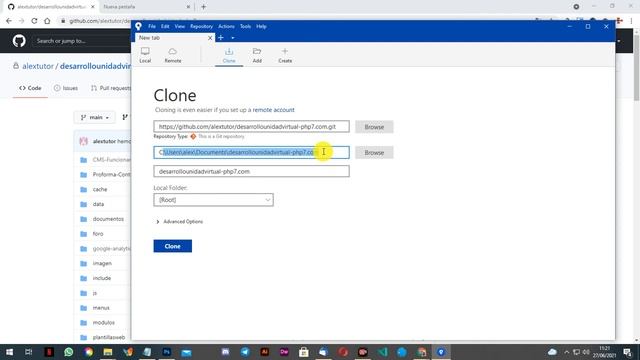Viewport: 640px width, 360px height.
Task: Open the foro folder on GitHub
Action: tap(98, 234)
